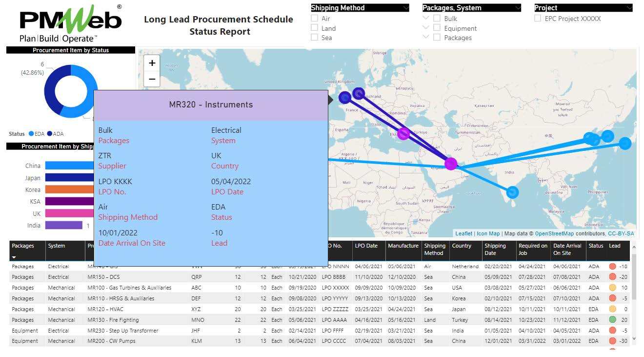Image resolution: width=644 pixels, height=357 pixels.
Task: Click the India map marker
Action: coord(512,192)
